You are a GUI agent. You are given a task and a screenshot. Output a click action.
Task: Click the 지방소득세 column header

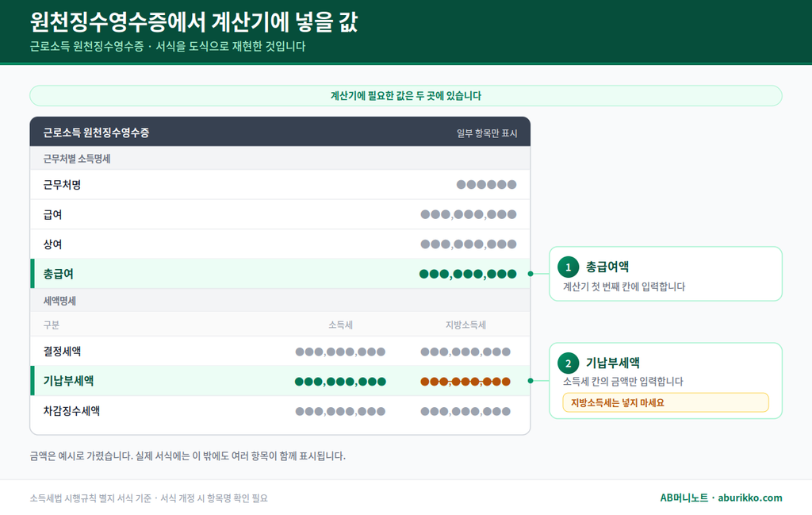point(465,325)
